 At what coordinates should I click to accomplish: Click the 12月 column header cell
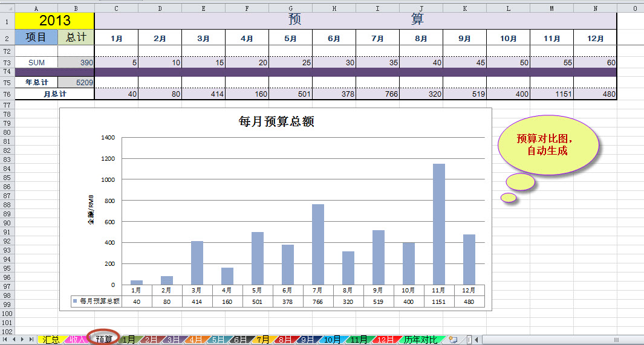[595, 38]
